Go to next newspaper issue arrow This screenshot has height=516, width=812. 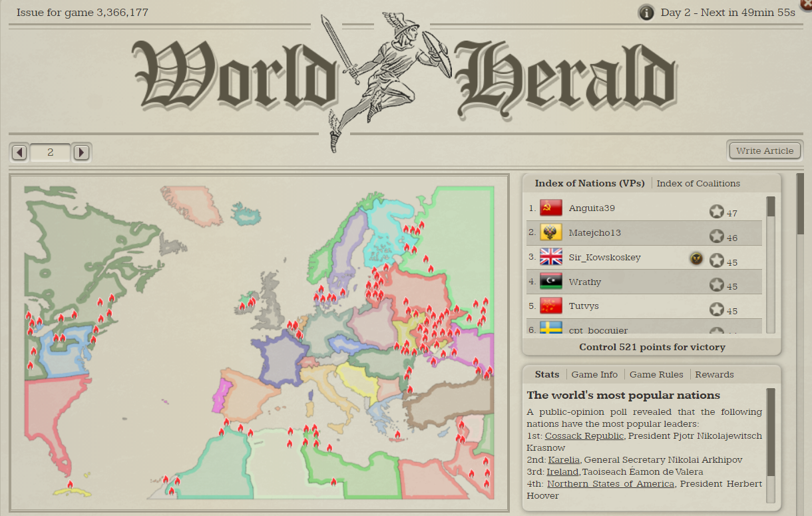click(x=81, y=152)
